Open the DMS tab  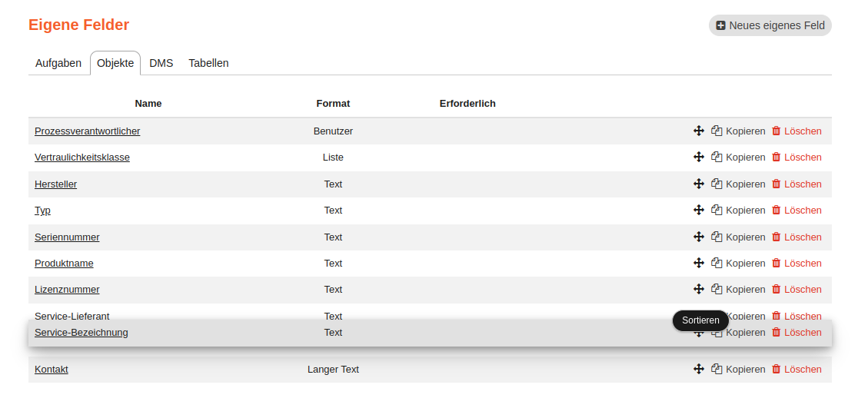tap(161, 63)
